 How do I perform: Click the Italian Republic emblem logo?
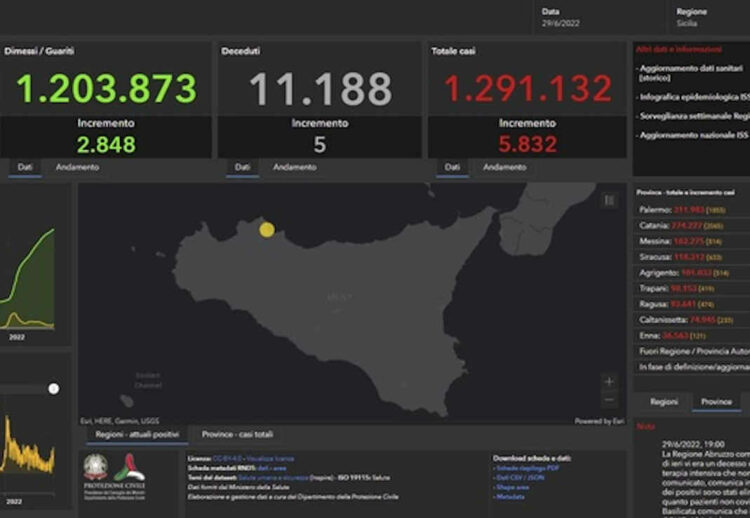tap(96, 467)
